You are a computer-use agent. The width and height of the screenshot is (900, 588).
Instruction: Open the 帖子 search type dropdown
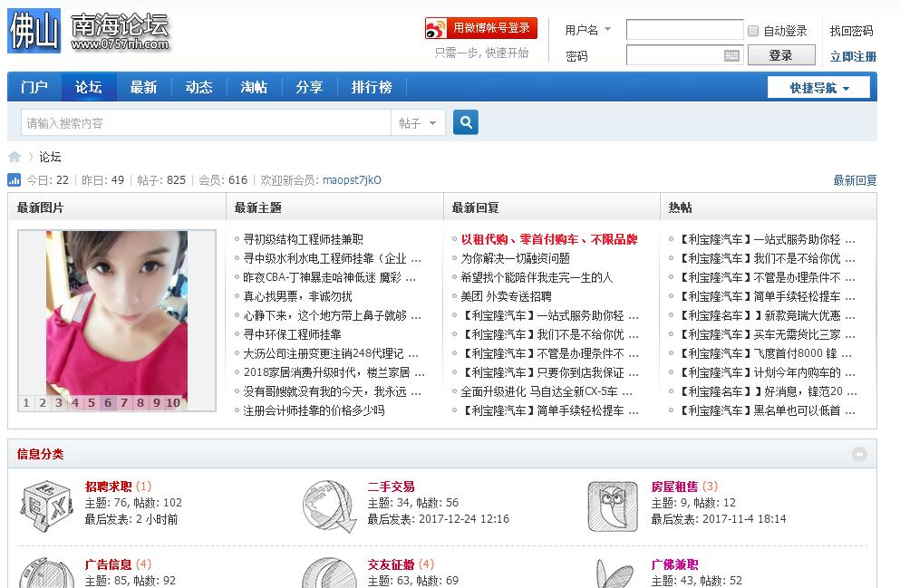pyautogui.click(x=418, y=122)
